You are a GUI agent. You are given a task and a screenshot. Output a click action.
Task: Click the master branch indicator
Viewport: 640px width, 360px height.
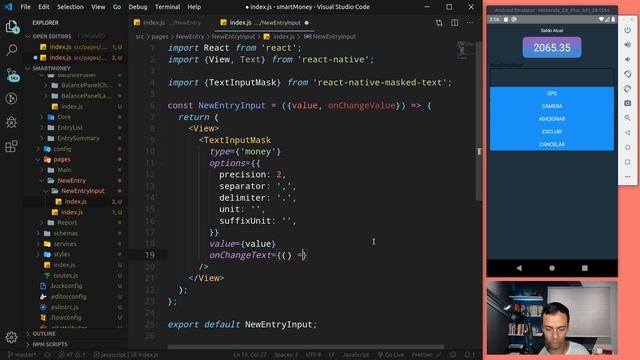[x=22, y=355]
